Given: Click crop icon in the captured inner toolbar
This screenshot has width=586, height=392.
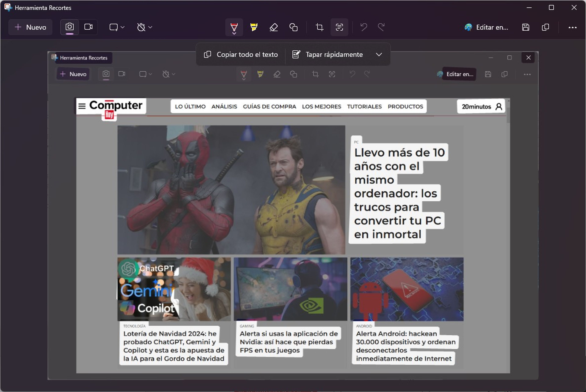Looking at the screenshot, I should pos(315,74).
